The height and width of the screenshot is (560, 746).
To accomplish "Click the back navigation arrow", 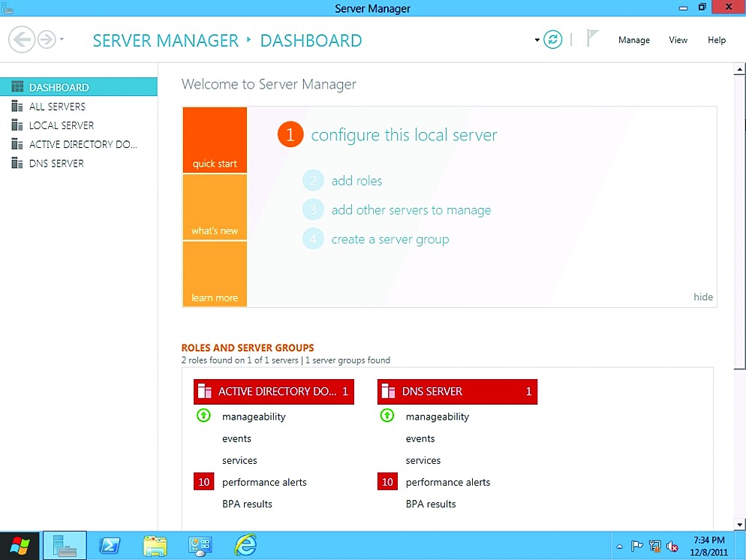I will (x=22, y=40).
